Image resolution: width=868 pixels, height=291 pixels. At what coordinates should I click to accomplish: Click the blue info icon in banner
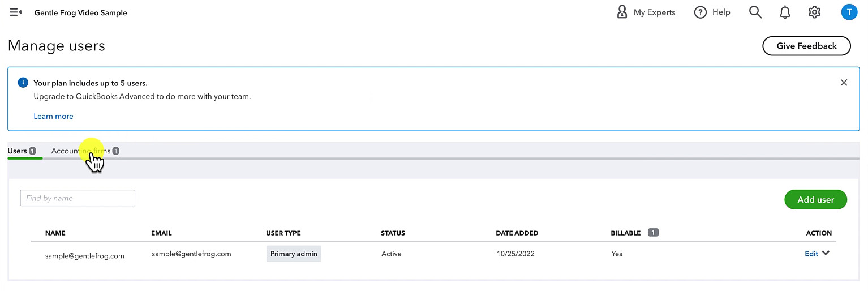pyautogui.click(x=23, y=83)
